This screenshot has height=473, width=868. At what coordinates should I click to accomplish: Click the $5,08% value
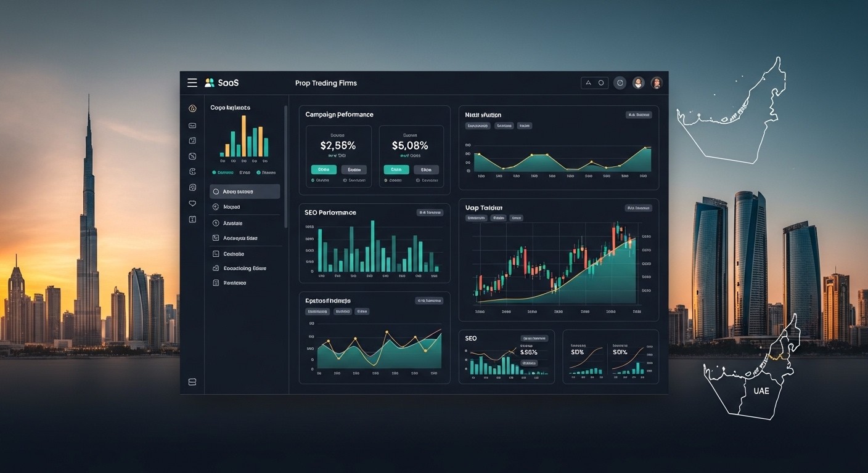tap(410, 146)
